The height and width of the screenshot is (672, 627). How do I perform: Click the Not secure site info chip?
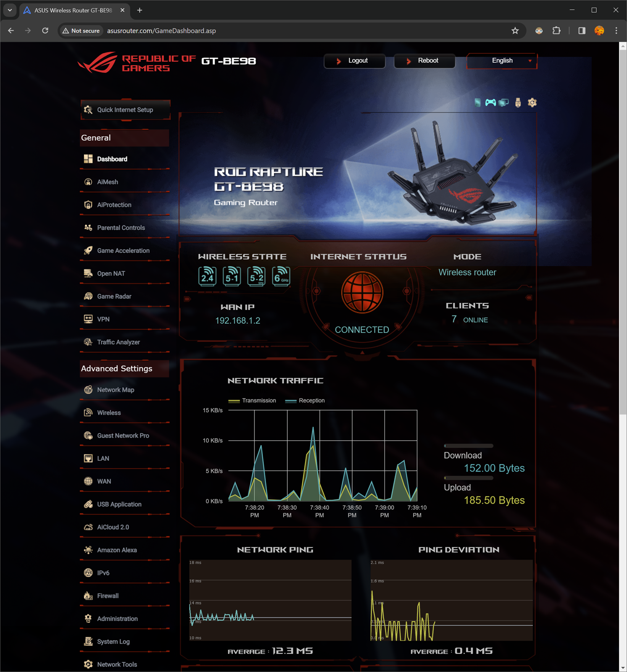point(81,31)
